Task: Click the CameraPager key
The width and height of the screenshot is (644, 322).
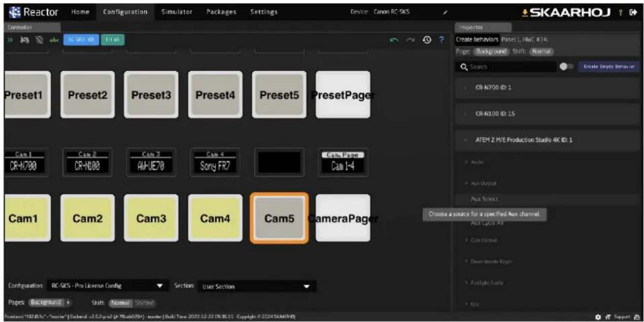Action: click(x=343, y=218)
